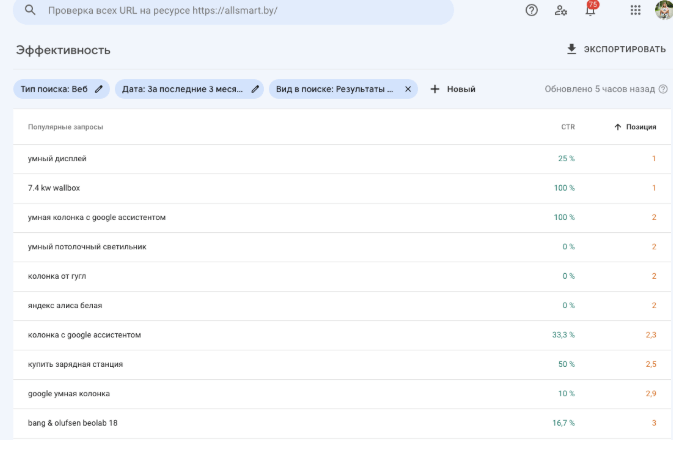Click the 'Популярные запросы' column header
This screenshot has width=679, height=449.
[x=65, y=127]
